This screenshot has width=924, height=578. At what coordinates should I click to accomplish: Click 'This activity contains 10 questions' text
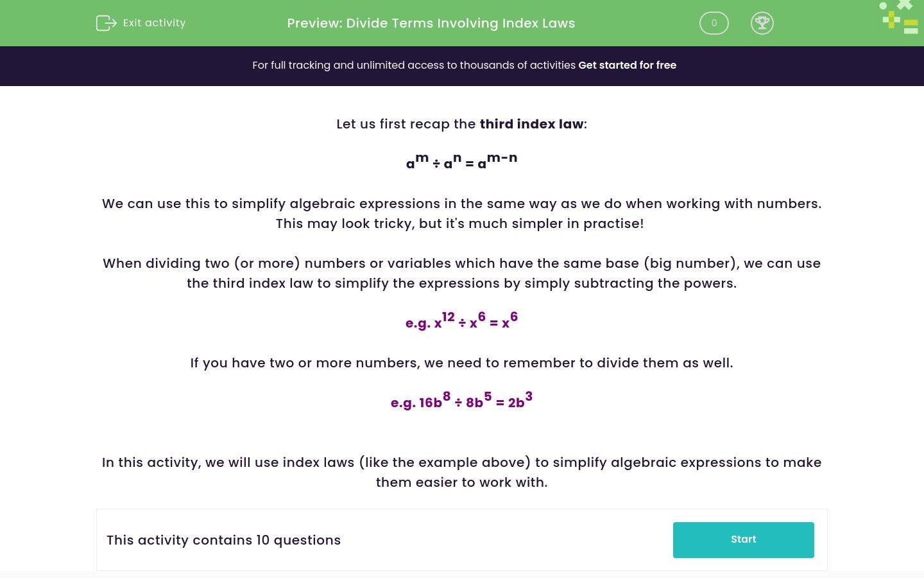pos(223,540)
